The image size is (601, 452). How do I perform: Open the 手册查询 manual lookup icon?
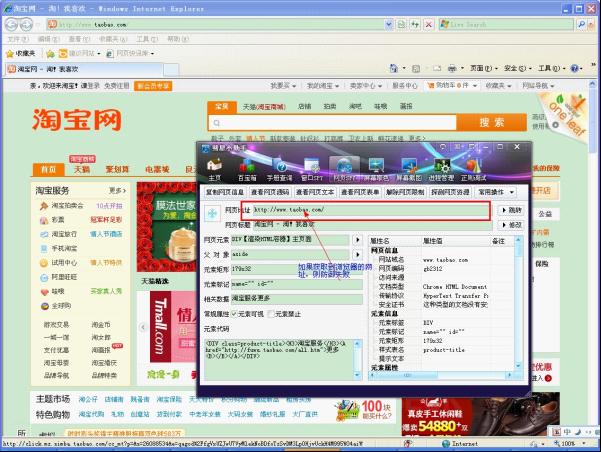[279, 170]
